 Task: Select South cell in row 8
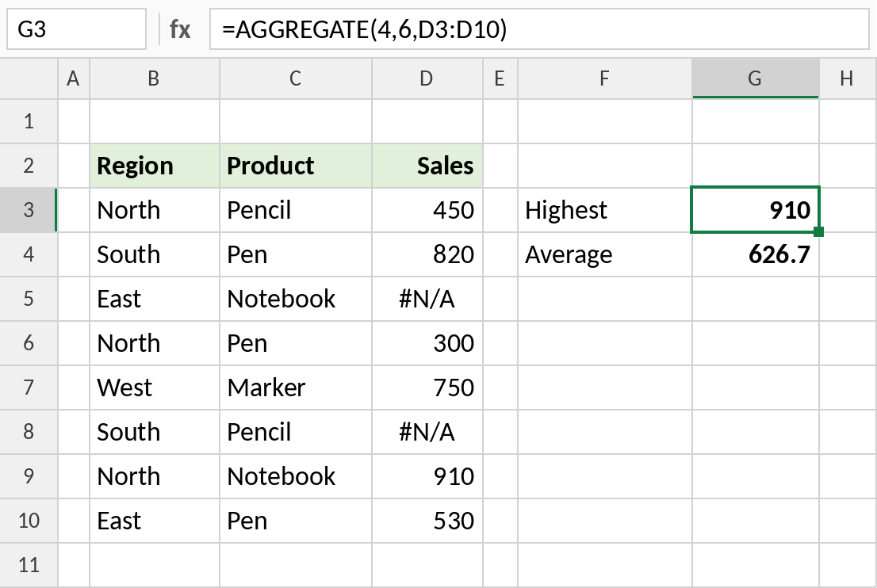tap(155, 432)
